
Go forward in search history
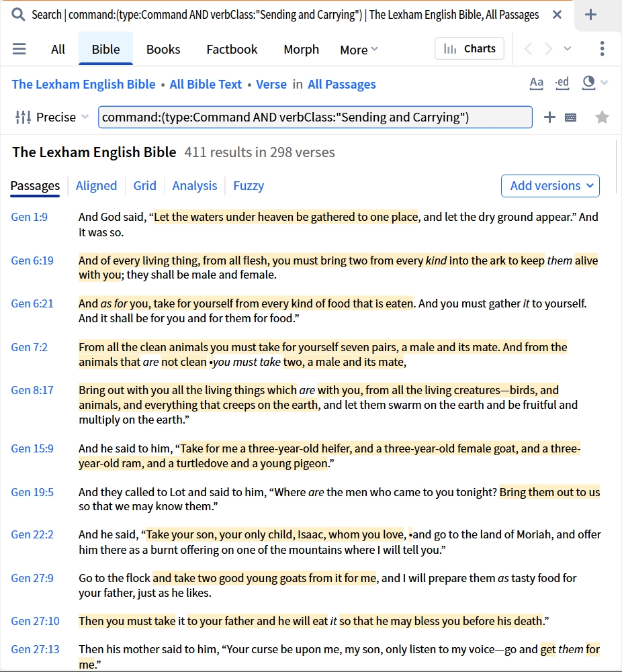[x=548, y=49]
